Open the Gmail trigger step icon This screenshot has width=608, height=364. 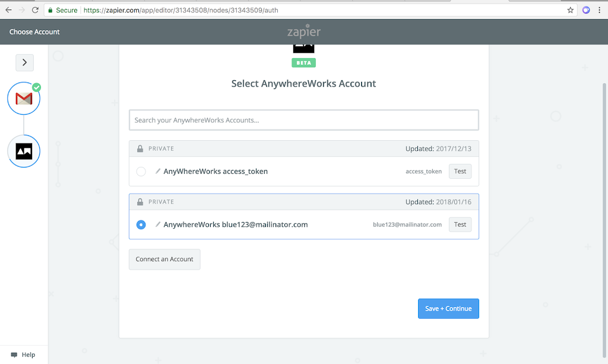[x=24, y=99]
